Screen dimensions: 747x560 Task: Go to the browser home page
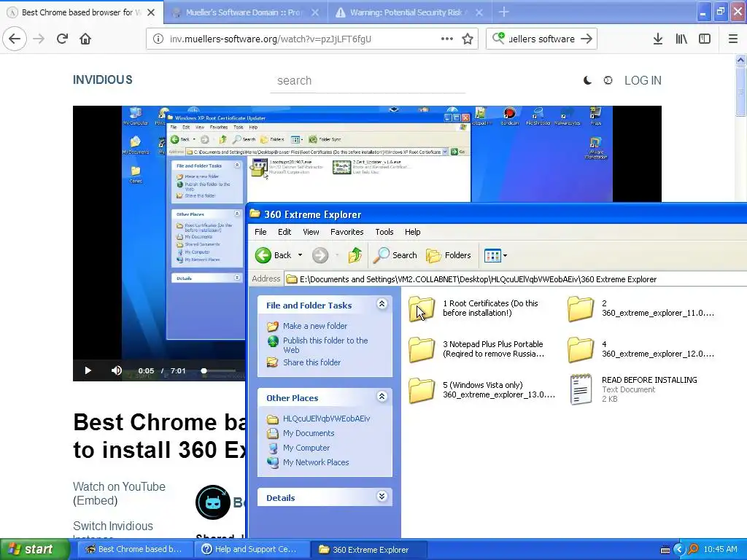85,39
